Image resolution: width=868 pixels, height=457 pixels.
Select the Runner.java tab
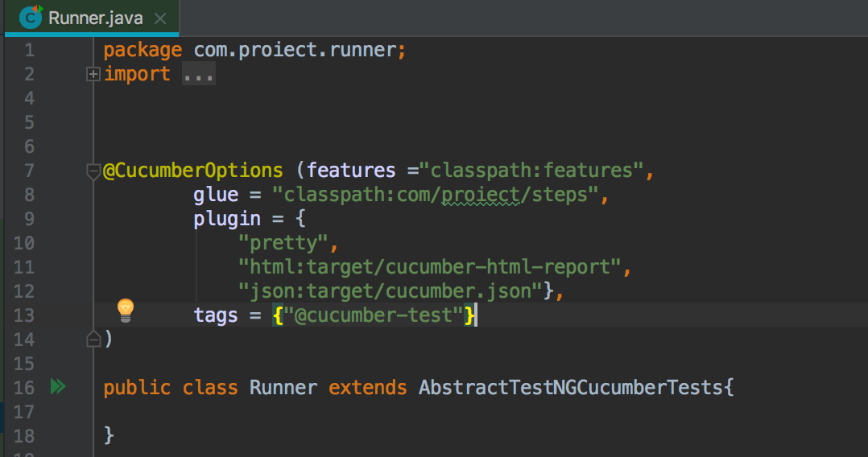[x=95, y=18]
